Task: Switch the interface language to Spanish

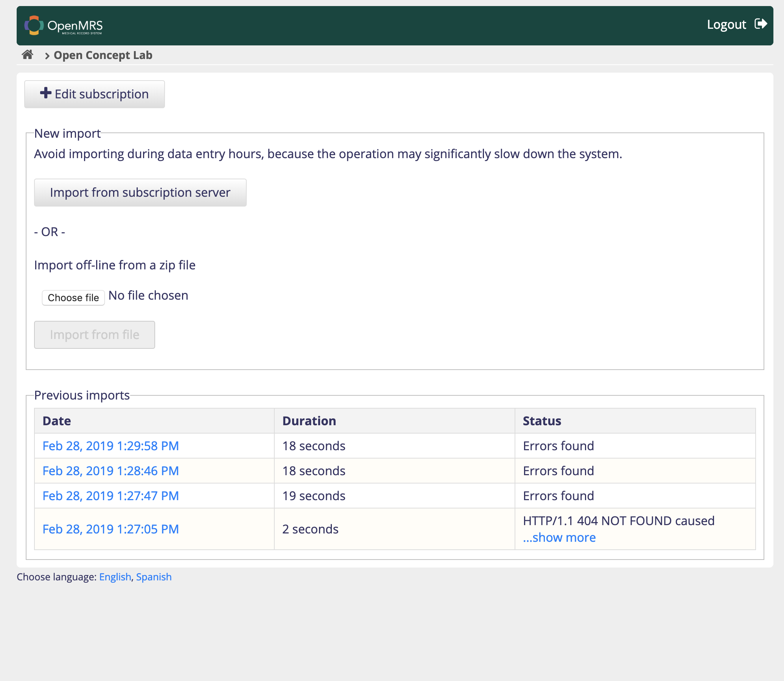Action: click(154, 577)
